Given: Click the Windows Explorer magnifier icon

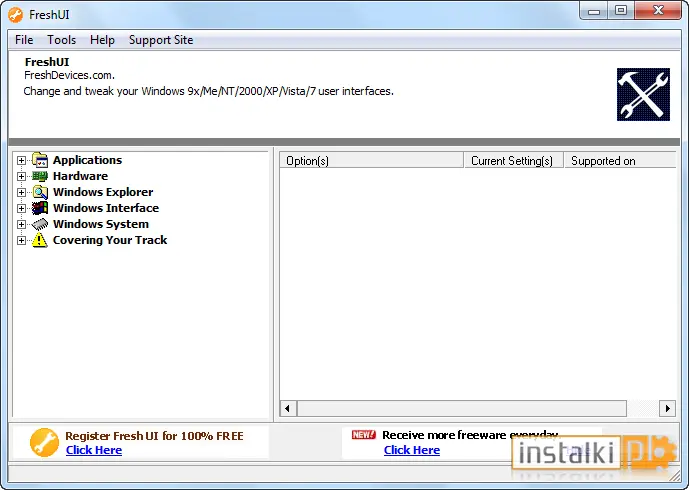Looking at the screenshot, I should [x=40, y=192].
